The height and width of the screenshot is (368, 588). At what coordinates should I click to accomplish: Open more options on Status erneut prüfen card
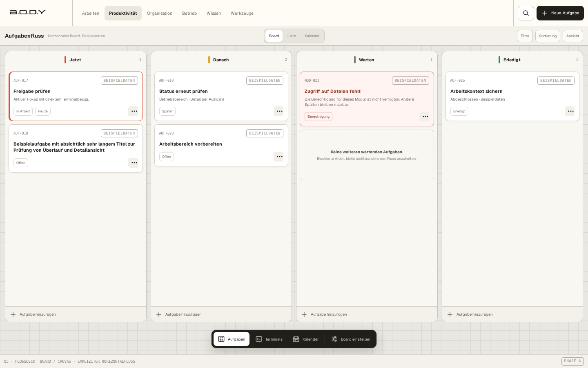(278, 111)
